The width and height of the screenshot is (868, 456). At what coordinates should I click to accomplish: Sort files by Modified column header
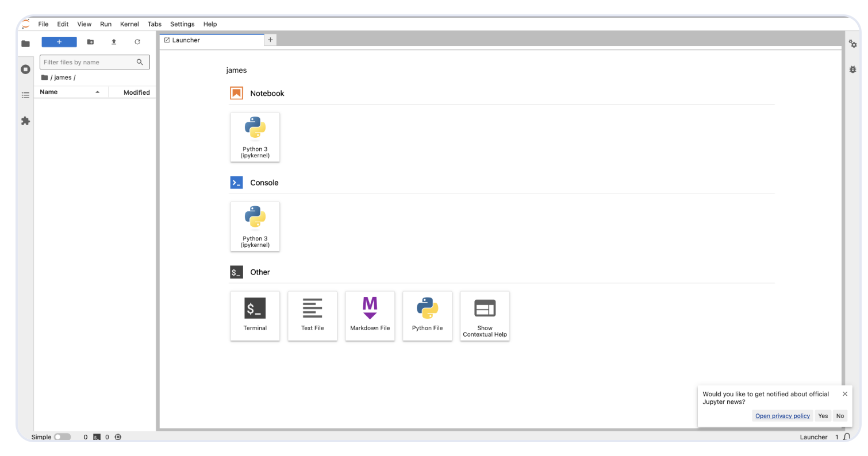[132, 92]
